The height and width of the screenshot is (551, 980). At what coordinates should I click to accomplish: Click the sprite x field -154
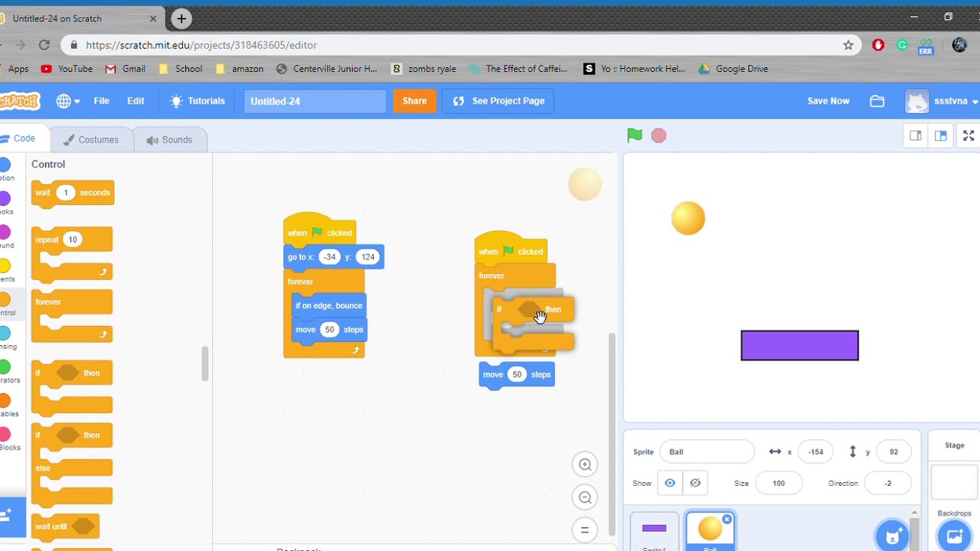815,452
